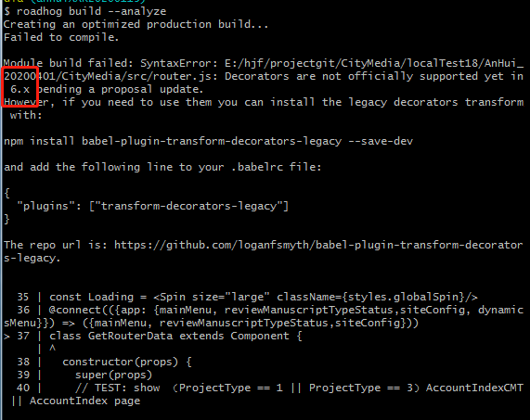530x420 pixels.
Task: Click the 'constructor(props)' line 38
Action: (x=127, y=362)
